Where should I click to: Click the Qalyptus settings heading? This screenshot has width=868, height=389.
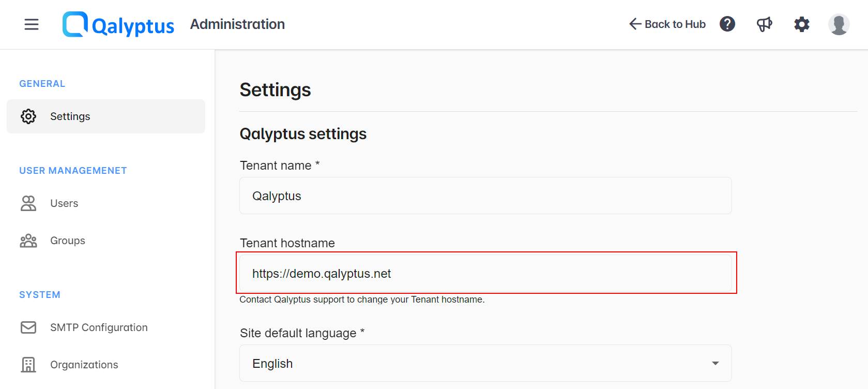(x=303, y=134)
